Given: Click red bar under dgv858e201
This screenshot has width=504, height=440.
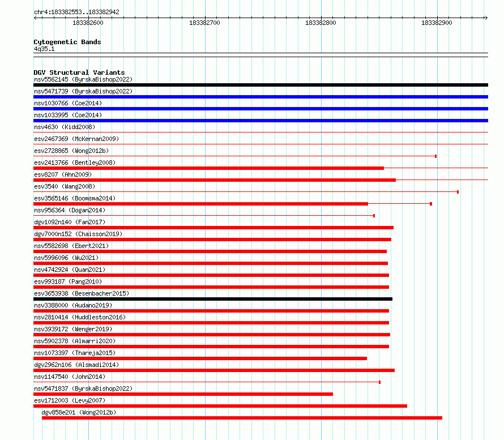Looking at the screenshot, I should pos(242,418).
